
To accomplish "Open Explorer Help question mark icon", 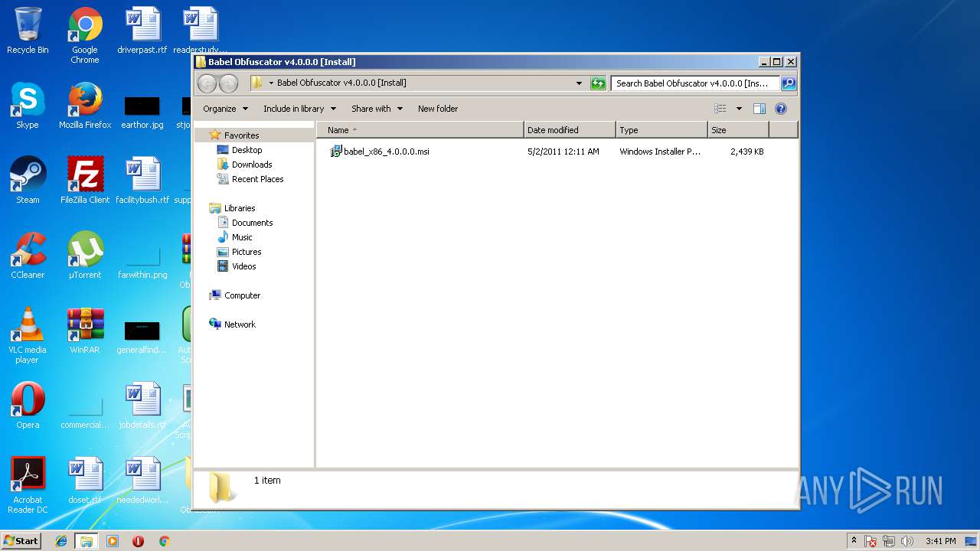I will (x=781, y=109).
